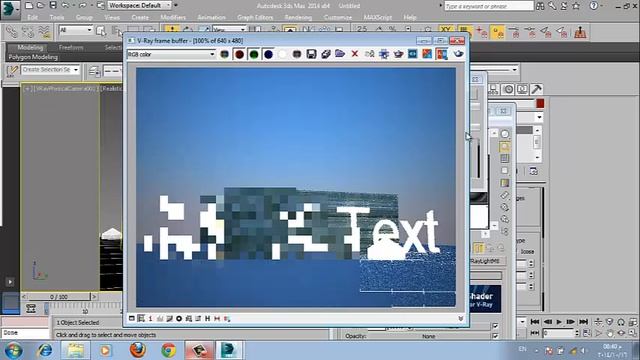
Task: Open the Workspace: Default dropdown
Action: click(x=140, y=6)
